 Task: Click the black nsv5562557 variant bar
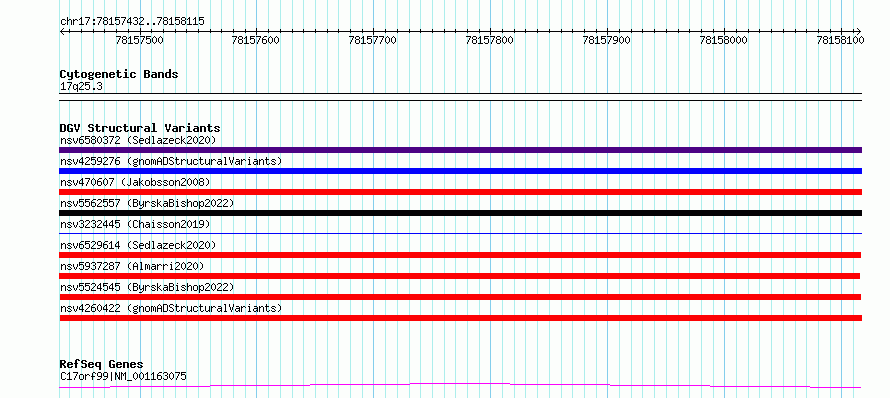(460, 213)
